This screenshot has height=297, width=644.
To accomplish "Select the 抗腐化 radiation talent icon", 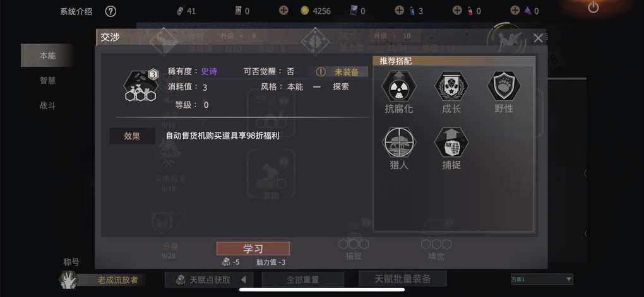I will pyautogui.click(x=399, y=86).
